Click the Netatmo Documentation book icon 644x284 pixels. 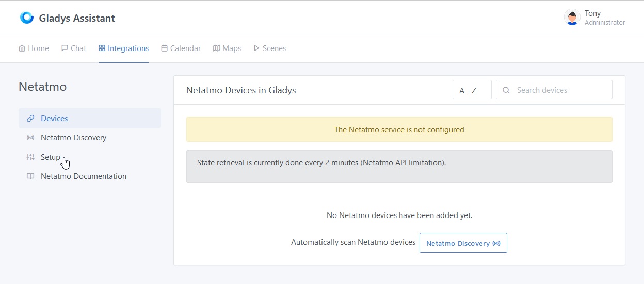(x=30, y=176)
